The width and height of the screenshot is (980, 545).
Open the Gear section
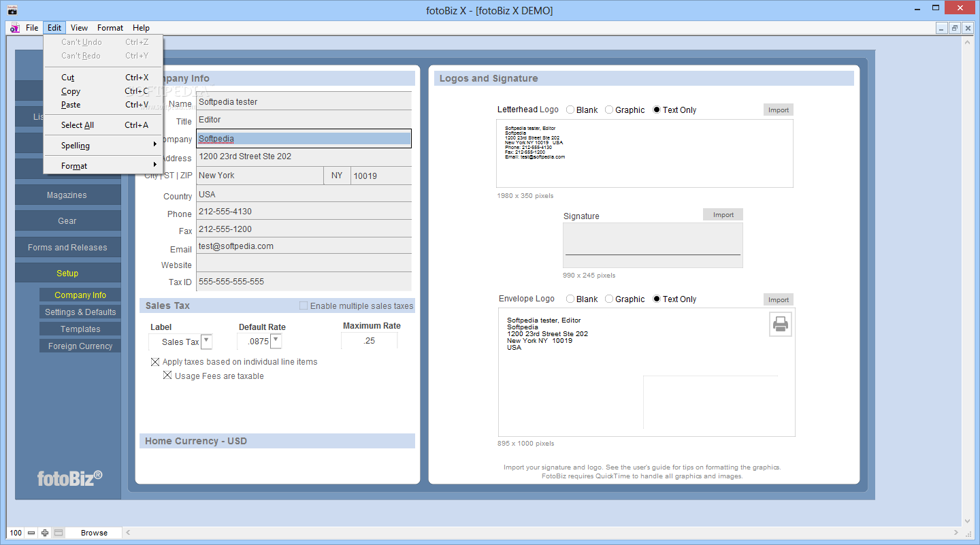coord(67,220)
